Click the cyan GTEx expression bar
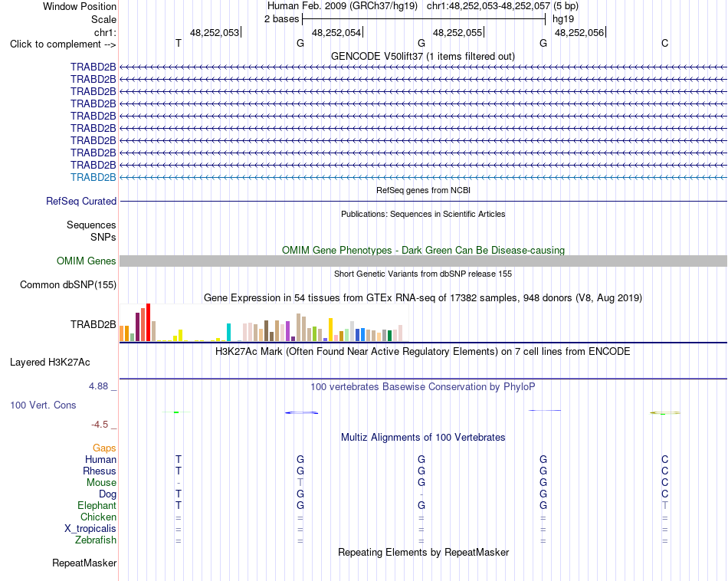 (228, 332)
